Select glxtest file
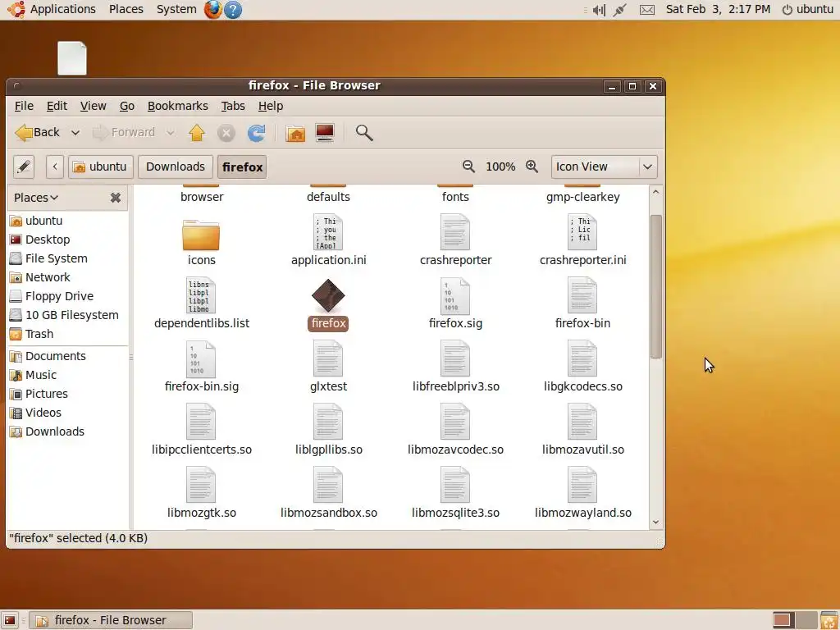The image size is (840, 630). [x=328, y=367]
